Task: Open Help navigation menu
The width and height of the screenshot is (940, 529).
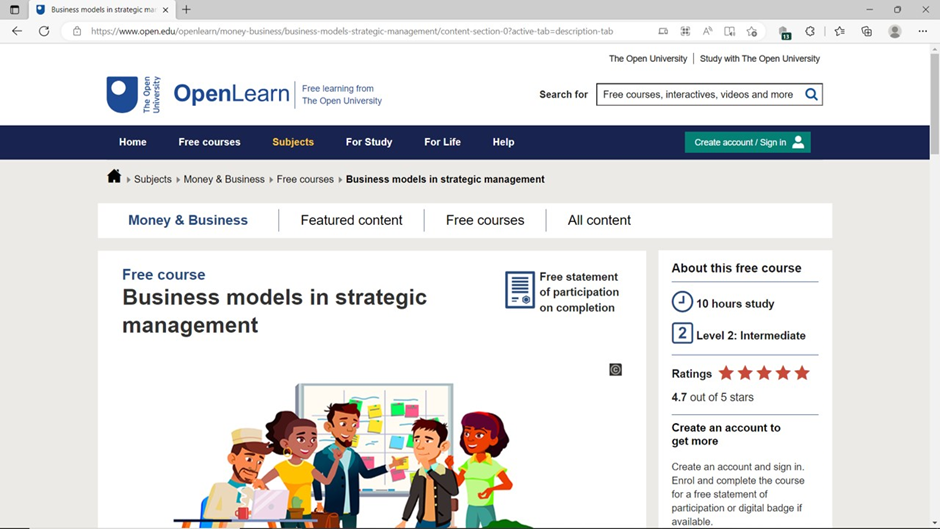Action: coord(504,142)
